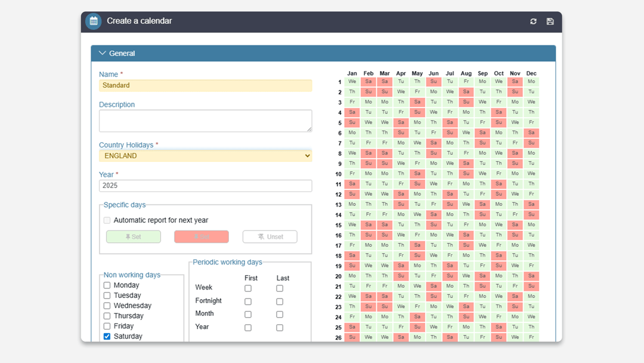Open the Country Holidays dropdown
Viewport: 644px width, 363px height.
tap(205, 156)
